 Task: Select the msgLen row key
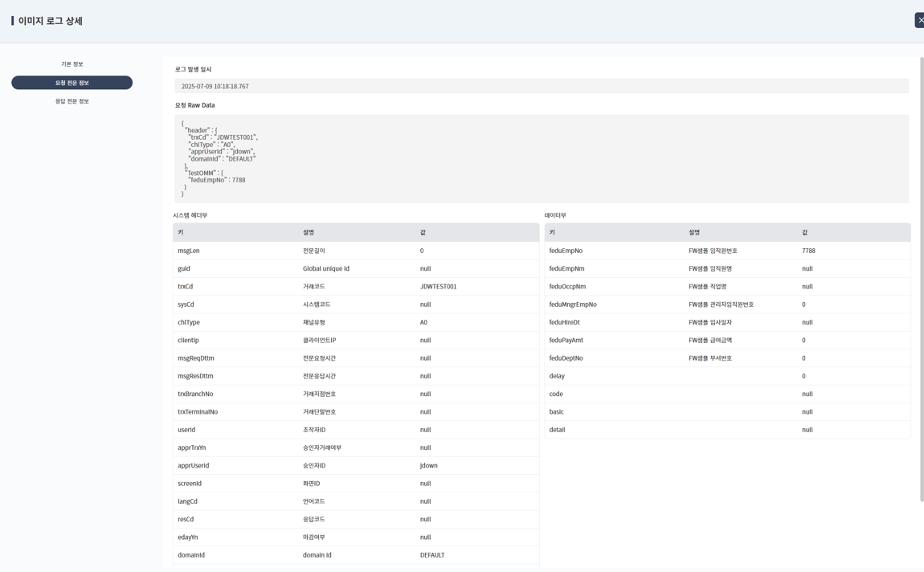189,251
